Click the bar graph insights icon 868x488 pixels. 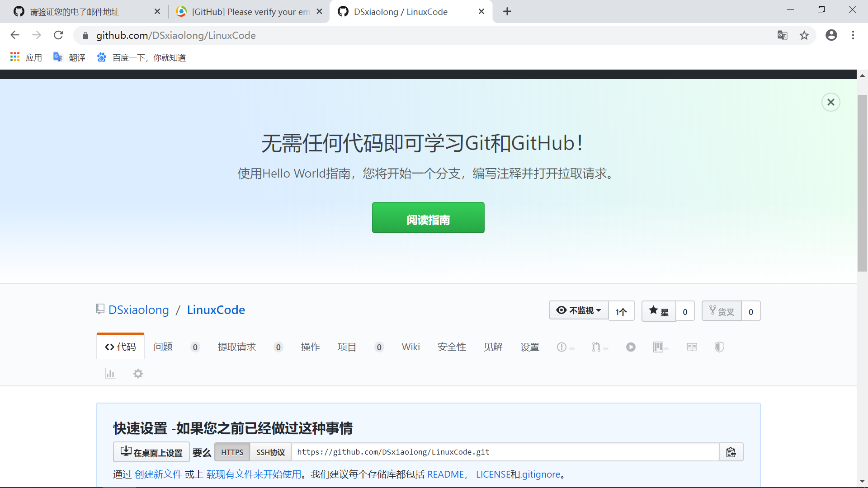pos(110,374)
